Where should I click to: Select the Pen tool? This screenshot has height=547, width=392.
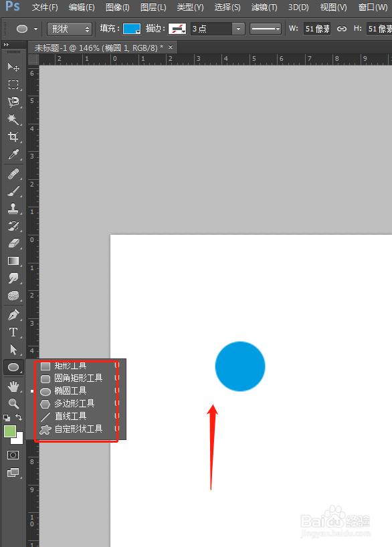tap(13, 315)
